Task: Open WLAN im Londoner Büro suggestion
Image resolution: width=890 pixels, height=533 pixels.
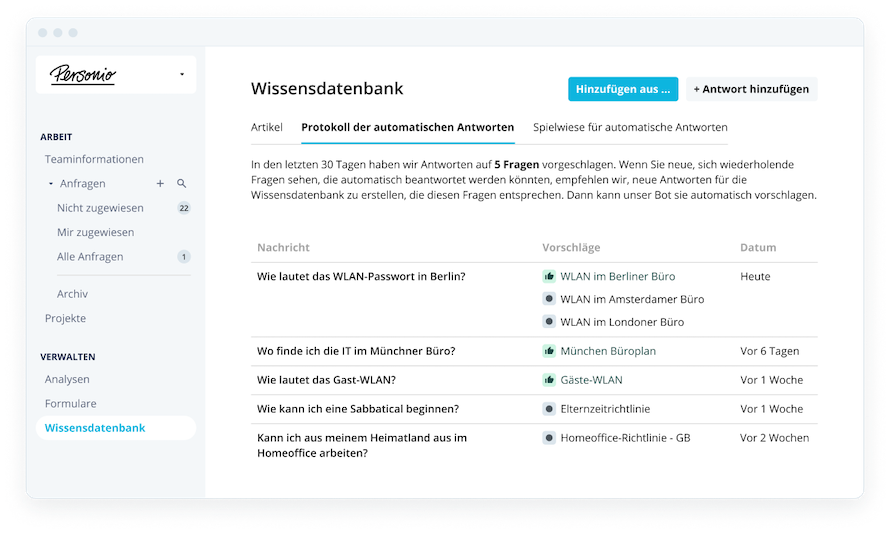Action: (x=622, y=322)
